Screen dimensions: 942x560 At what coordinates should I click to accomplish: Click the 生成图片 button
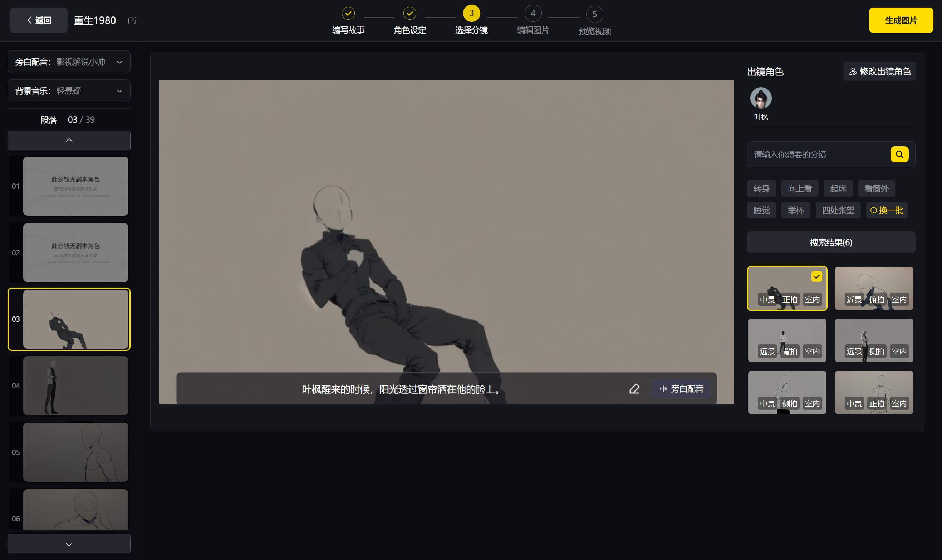coord(901,20)
